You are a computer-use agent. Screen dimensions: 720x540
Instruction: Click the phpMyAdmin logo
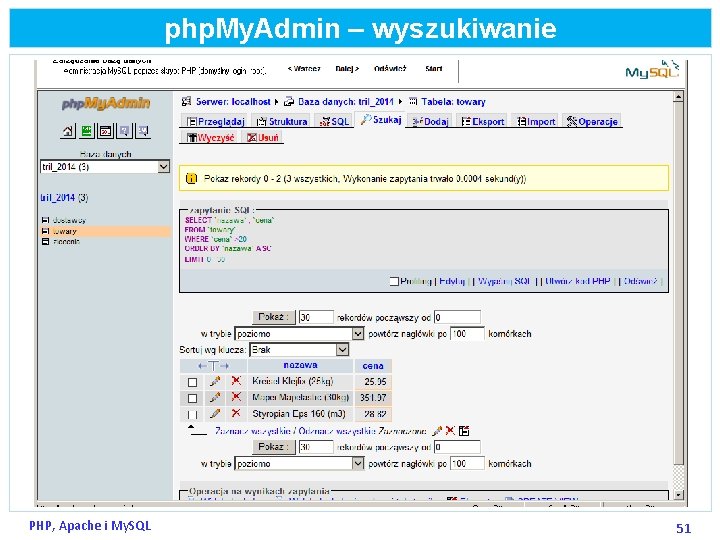tap(106, 103)
